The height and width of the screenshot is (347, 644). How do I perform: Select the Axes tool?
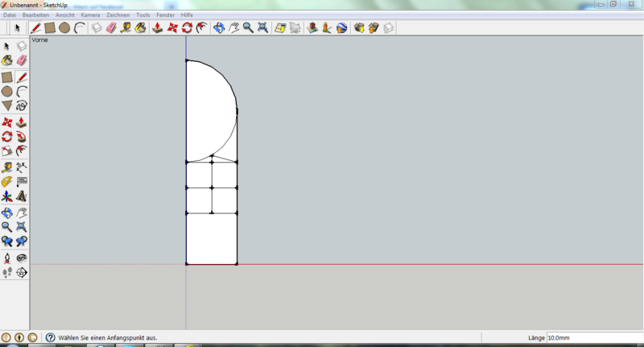[x=7, y=196]
